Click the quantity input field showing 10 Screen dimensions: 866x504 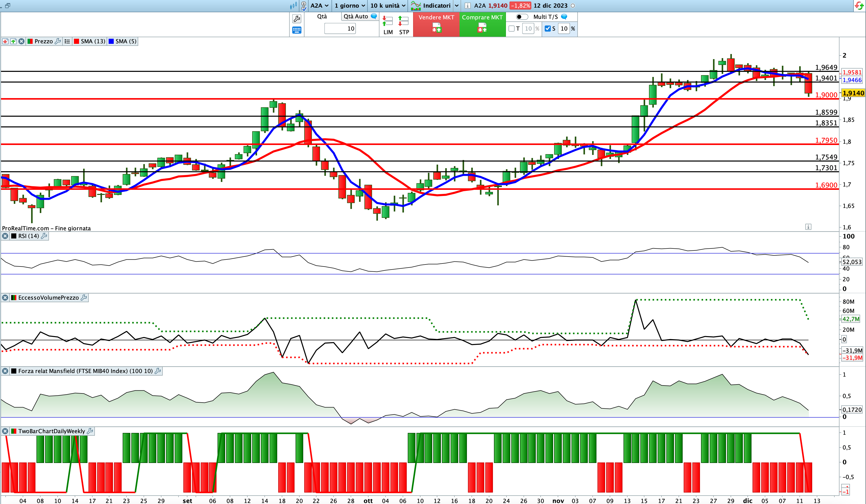340,29
